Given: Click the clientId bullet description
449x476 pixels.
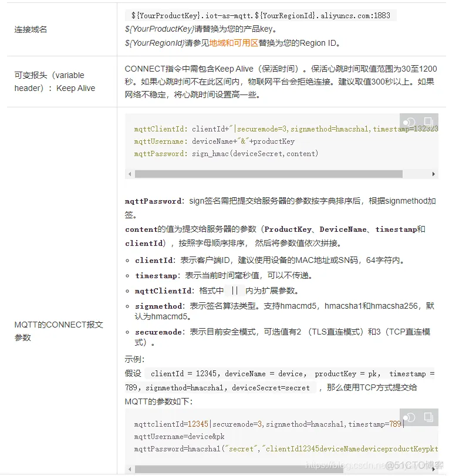Looking at the screenshot, I should pos(269,261).
